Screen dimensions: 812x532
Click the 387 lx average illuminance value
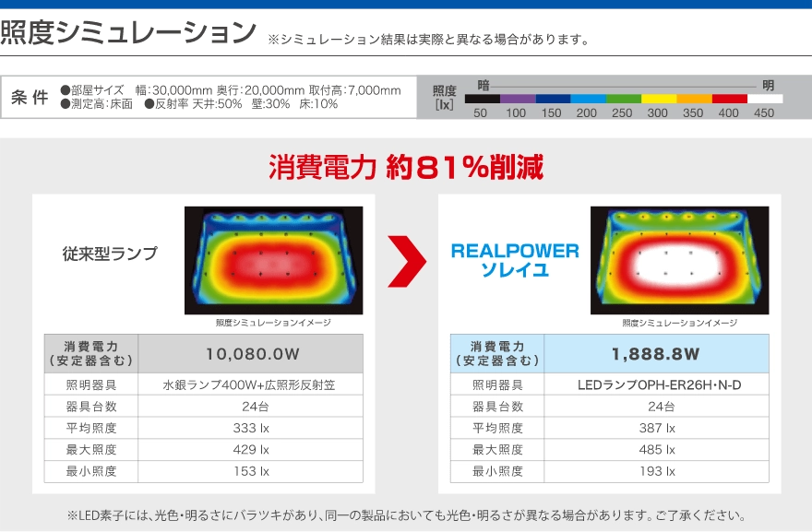(x=655, y=428)
